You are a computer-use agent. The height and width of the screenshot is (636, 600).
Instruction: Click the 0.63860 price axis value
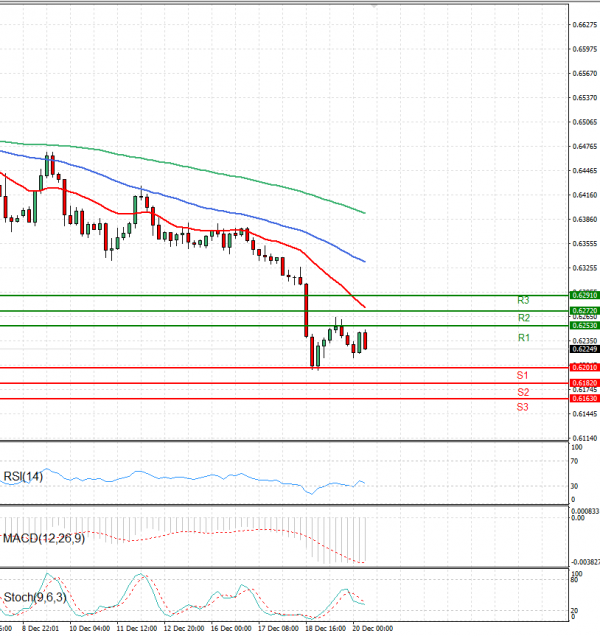585,219
